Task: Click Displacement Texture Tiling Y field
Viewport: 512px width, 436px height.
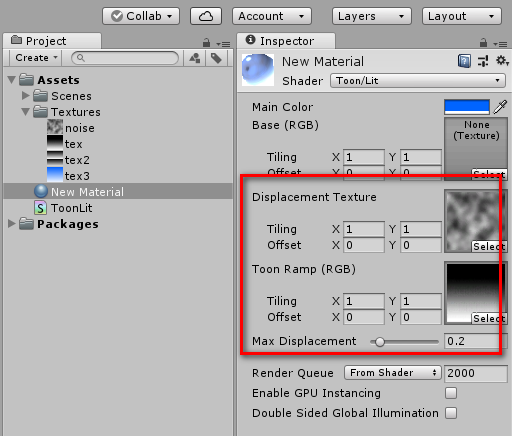Action: coord(421,229)
